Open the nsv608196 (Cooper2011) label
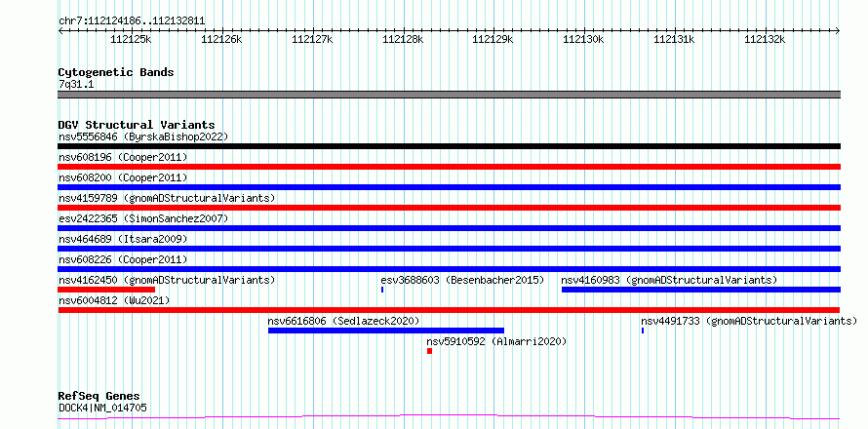The width and height of the screenshot is (868, 429). (x=123, y=157)
